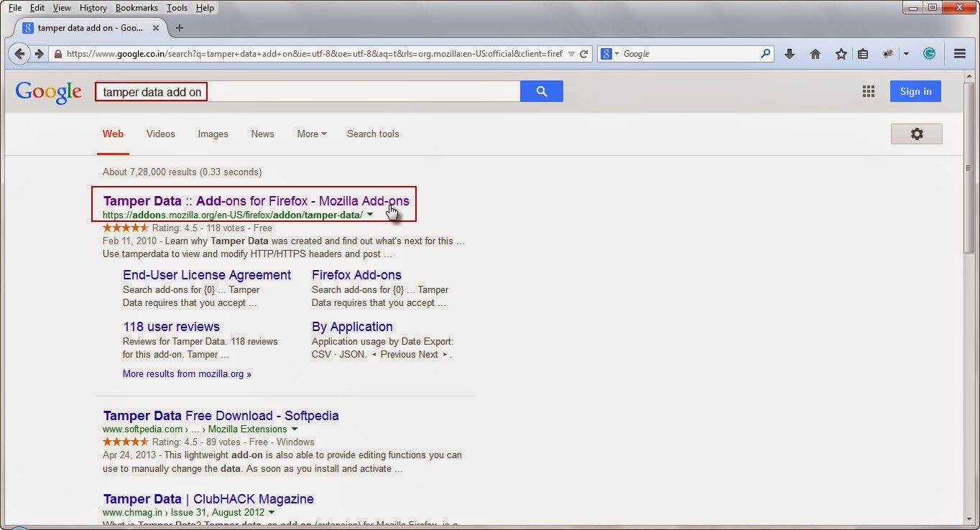
Task: Open By Application sitelink
Action: pos(352,327)
